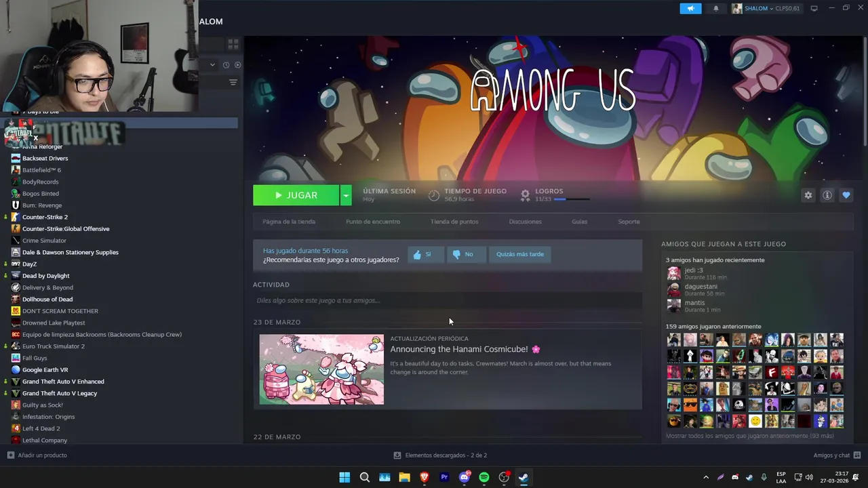Open Windows Start menu
The image size is (868, 488).
click(344, 477)
